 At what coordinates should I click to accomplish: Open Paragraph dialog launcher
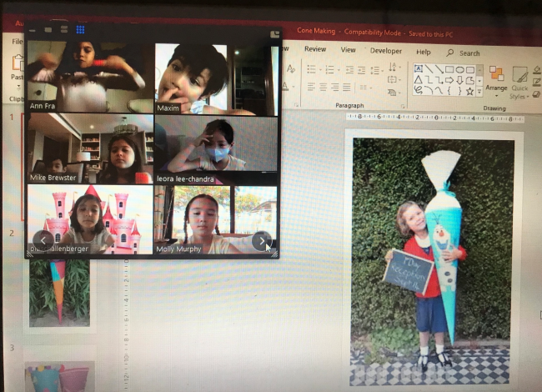click(x=403, y=106)
